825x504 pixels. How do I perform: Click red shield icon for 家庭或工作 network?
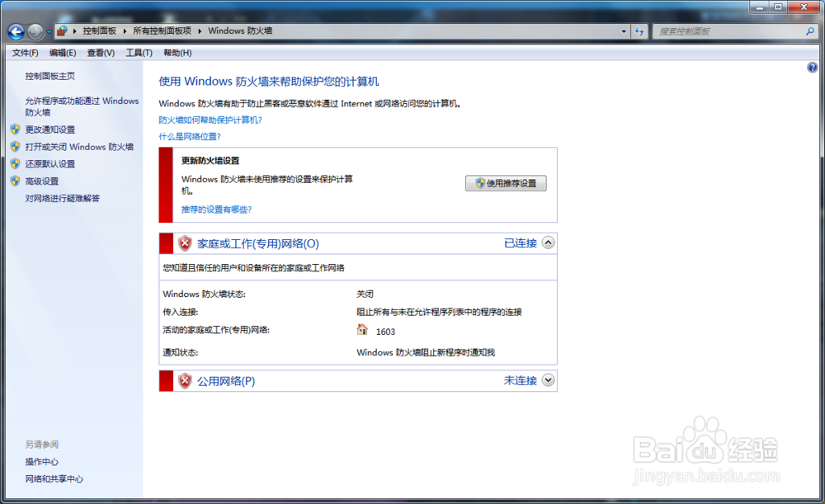(x=185, y=243)
